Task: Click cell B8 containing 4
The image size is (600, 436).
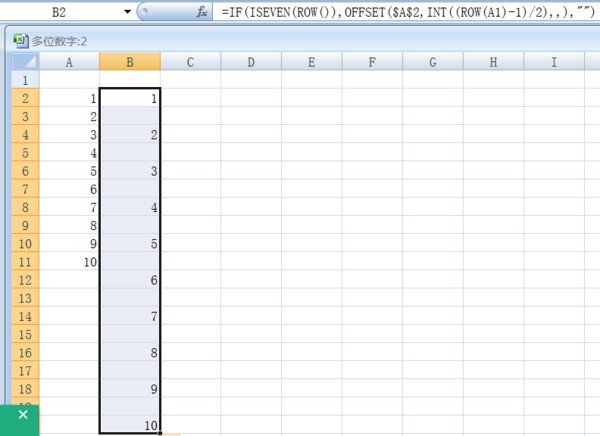Action: 130,207
